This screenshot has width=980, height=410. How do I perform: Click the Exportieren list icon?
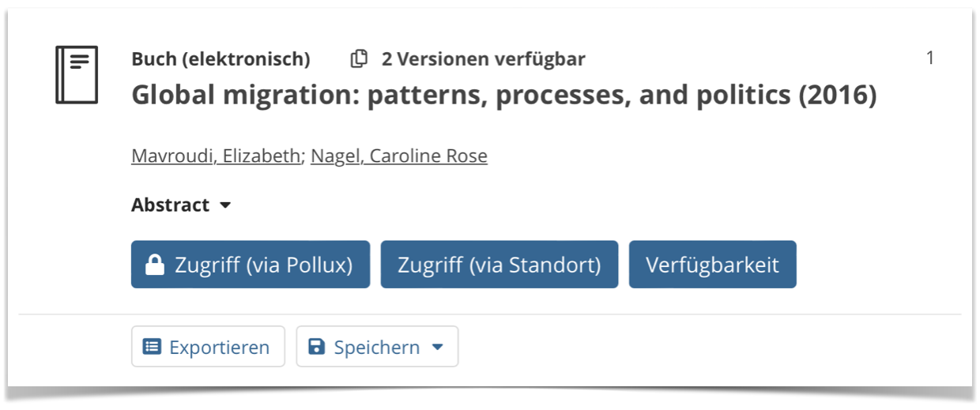(152, 347)
